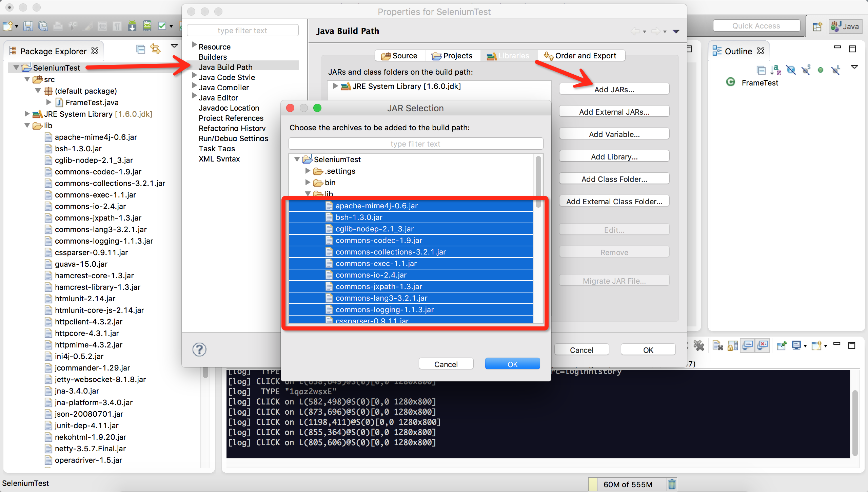The width and height of the screenshot is (868, 492).
Task: Switch to the Source tab
Action: point(400,56)
